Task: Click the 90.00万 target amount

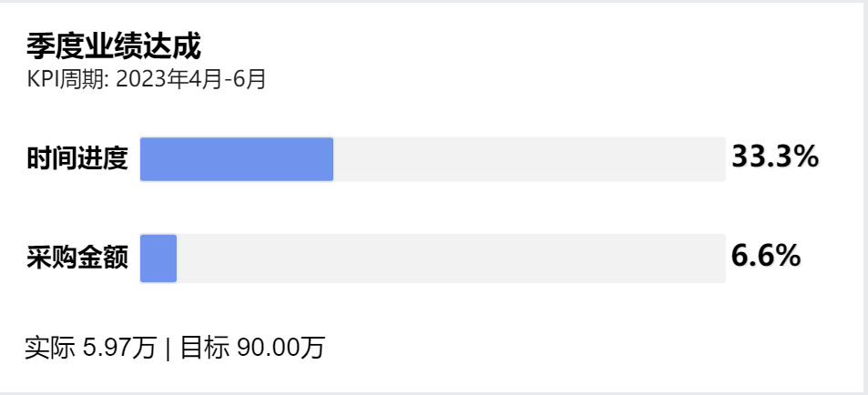Action: point(281,348)
